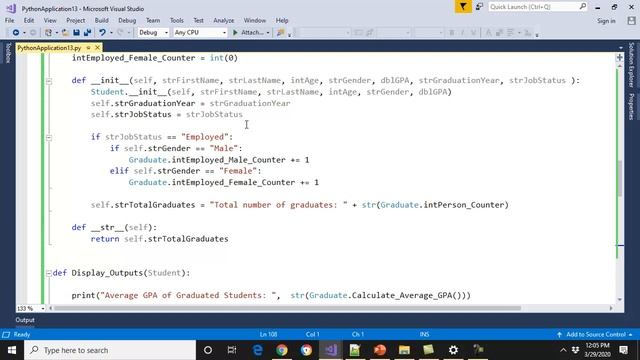Image resolution: width=640 pixels, height=360 pixels.
Task: Collapse the if strJobStatus block outline box
Action: 49,138
